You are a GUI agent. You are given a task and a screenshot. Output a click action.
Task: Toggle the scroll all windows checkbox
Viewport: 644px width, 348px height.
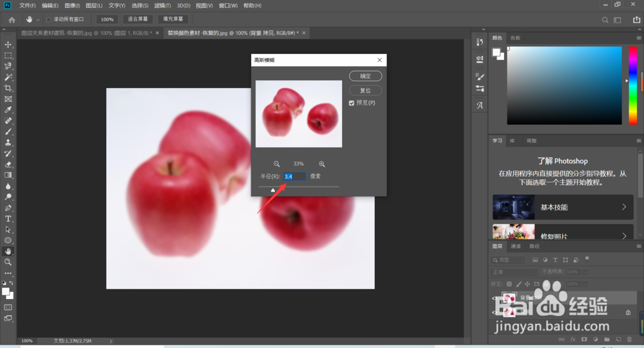[x=48, y=19]
